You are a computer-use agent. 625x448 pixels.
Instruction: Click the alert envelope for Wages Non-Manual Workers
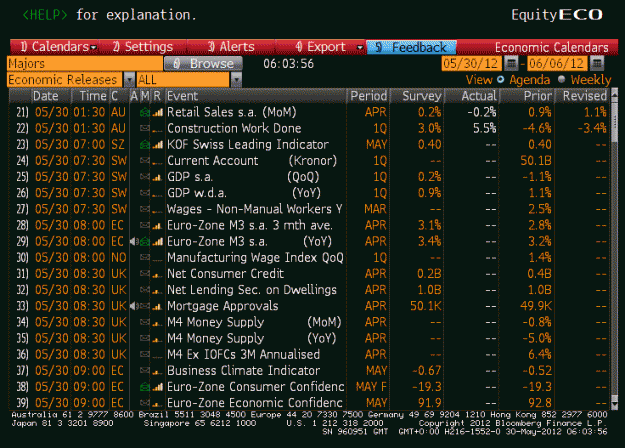click(x=145, y=209)
